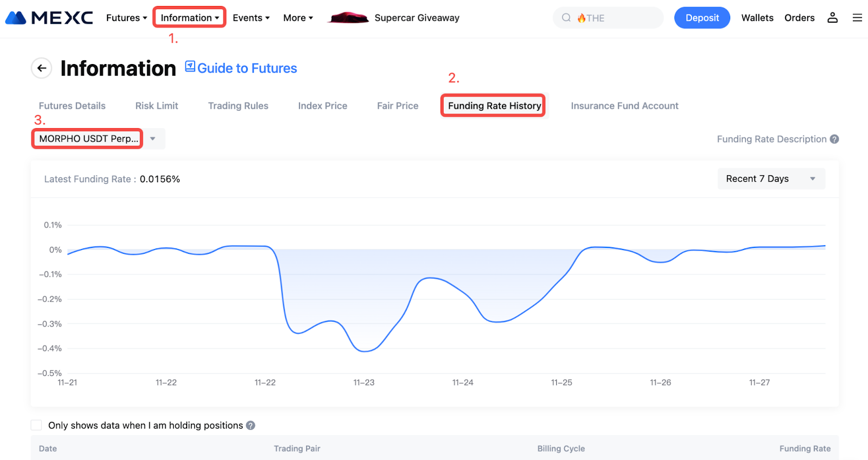The width and height of the screenshot is (868, 460).
Task: Click the 11-23 date label on chart axis
Action: coord(364,382)
